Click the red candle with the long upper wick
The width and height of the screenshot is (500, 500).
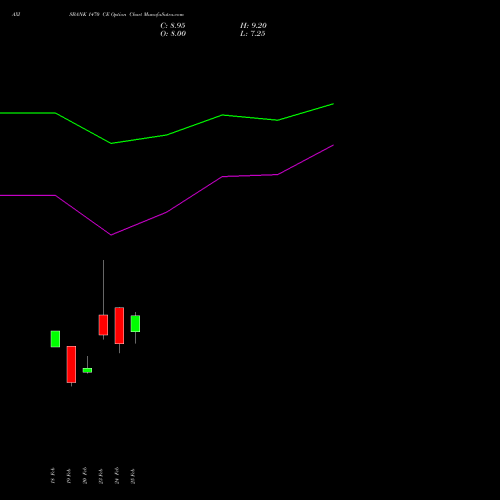coord(103,325)
